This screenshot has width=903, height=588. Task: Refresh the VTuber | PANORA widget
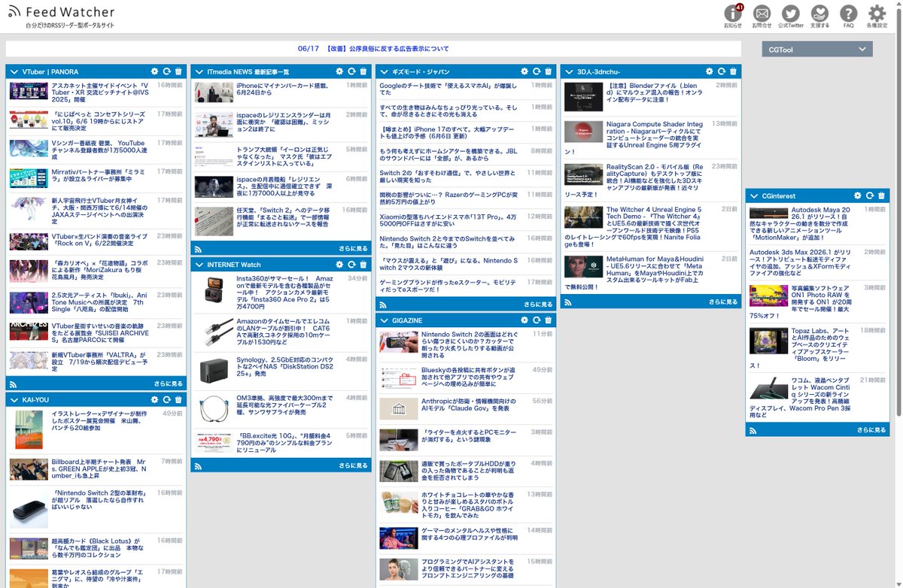click(x=166, y=71)
